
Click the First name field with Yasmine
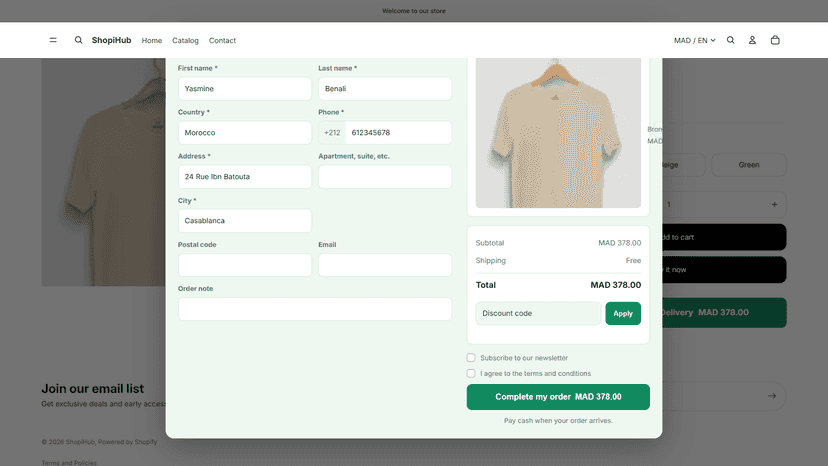click(244, 89)
